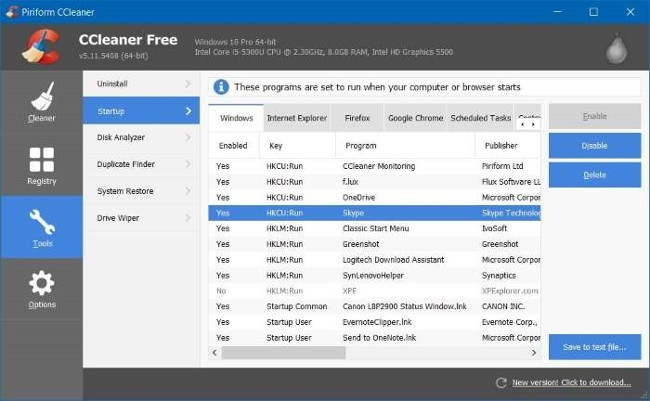
Task: Open Options gear icon in sidebar
Action: (x=41, y=284)
